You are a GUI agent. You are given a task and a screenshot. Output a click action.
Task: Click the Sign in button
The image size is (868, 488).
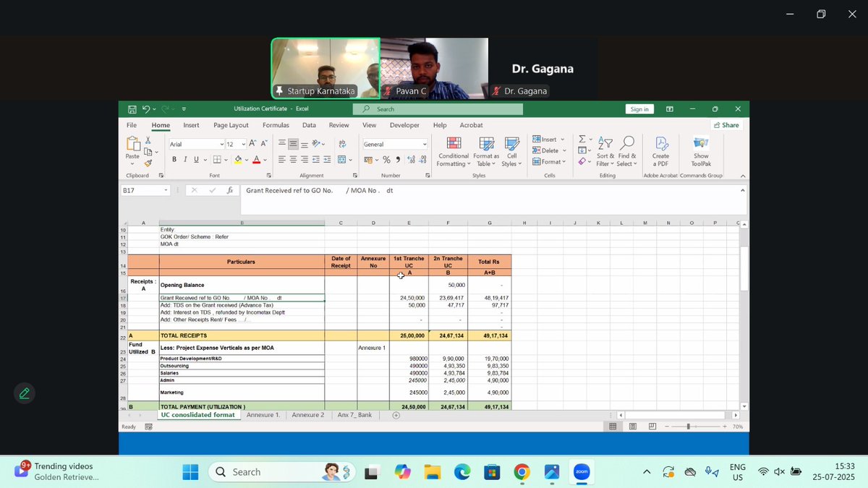point(639,109)
